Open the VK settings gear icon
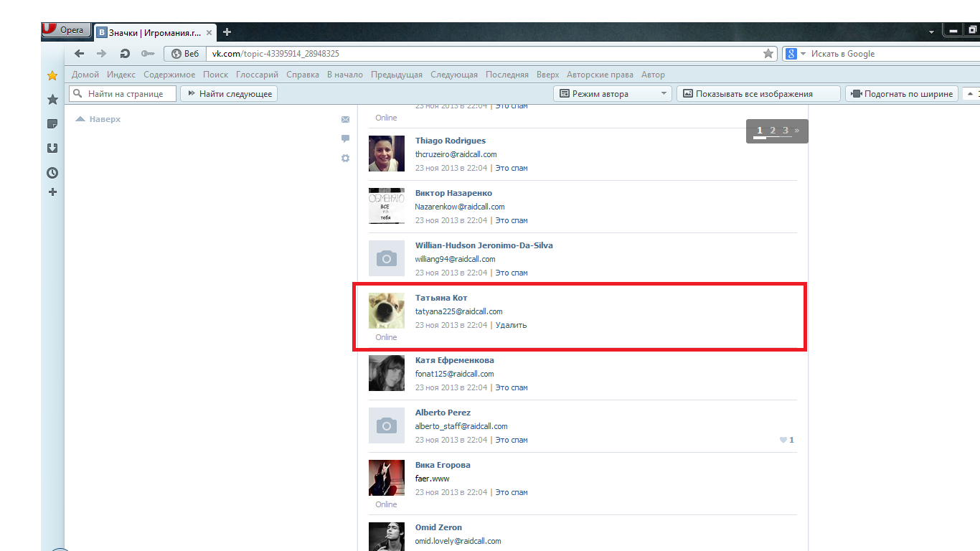 click(345, 158)
